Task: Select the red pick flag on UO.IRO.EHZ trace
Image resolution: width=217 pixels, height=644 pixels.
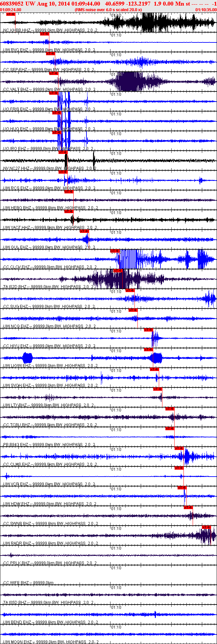Action: pyautogui.click(x=57, y=133)
